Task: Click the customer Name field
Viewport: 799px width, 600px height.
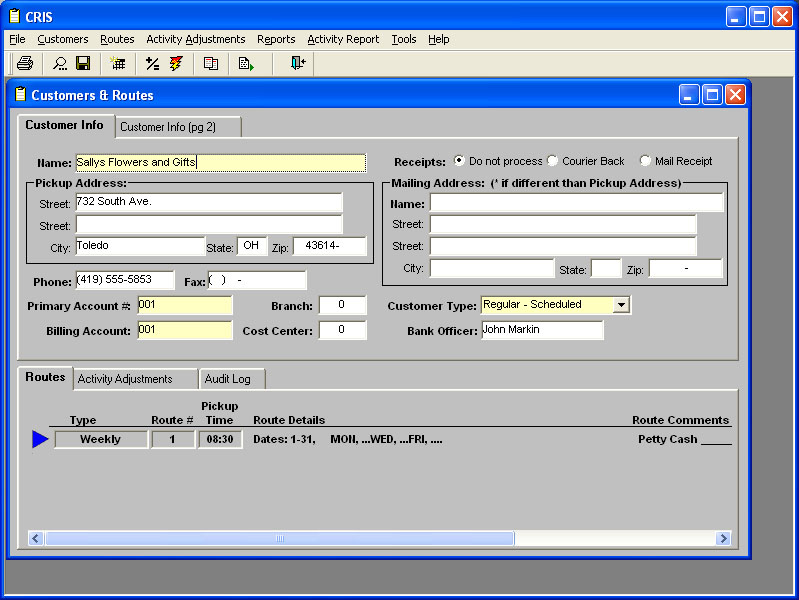Action: (221, 163)
